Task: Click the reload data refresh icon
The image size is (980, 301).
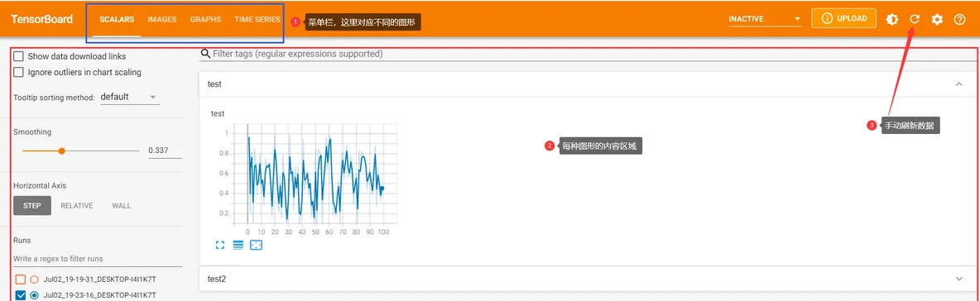Action: click(x=915, y=19)
